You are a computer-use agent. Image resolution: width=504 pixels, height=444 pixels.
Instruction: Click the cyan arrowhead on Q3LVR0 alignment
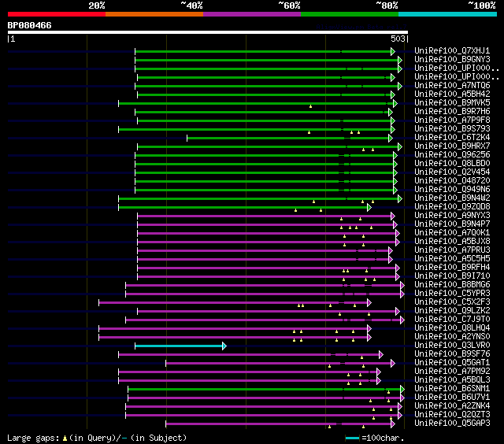coord(224,346)
